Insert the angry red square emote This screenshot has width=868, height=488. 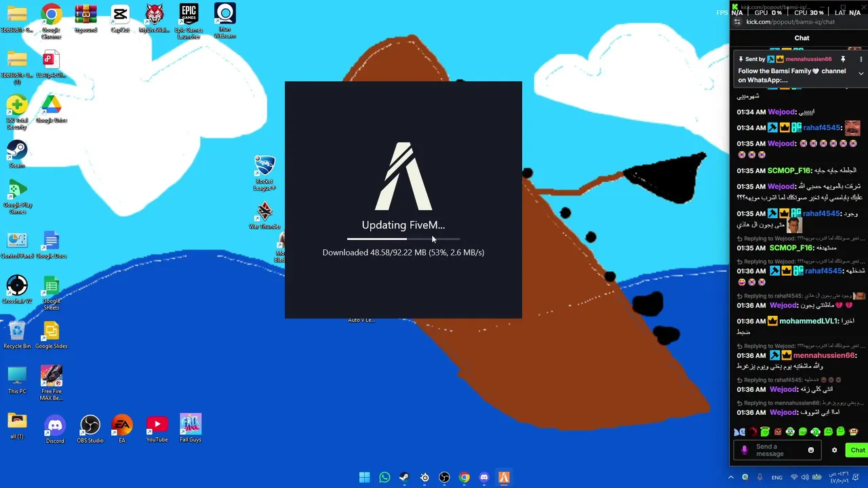click(x=778, y=432)
